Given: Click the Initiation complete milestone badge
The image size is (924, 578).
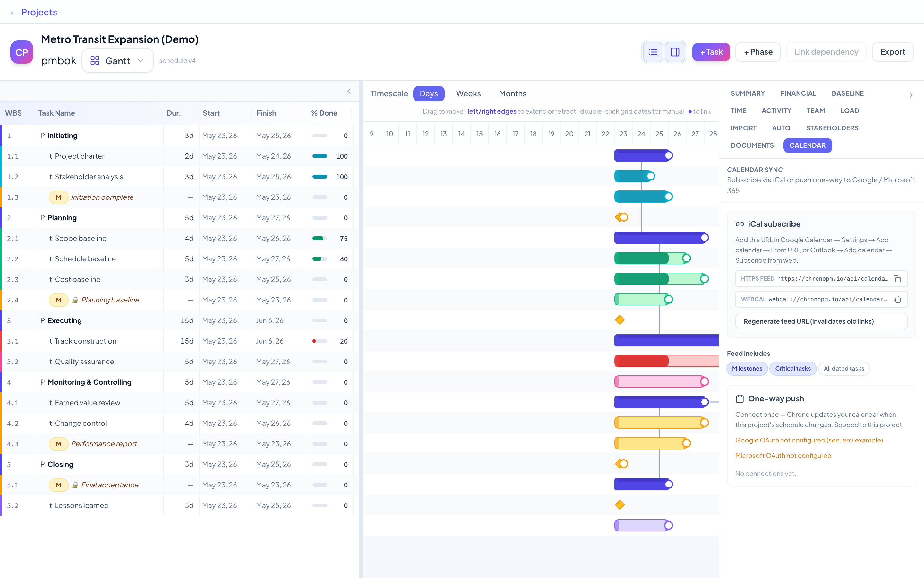Looking at the screenshot, I should tap(58, 197).
